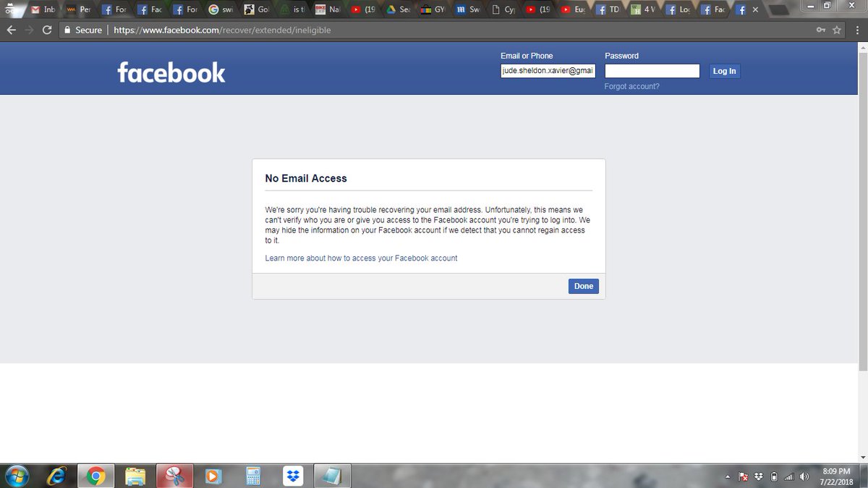Open the notepad app taskbar icon
The width and height of the screenshot is (868, 488).
[332, 476]
